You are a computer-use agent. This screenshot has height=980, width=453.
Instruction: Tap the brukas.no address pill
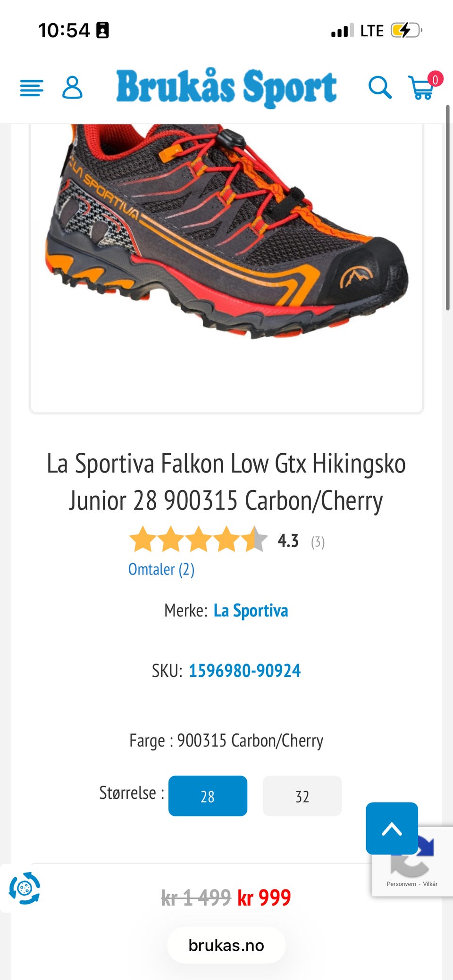pyautogui.click(x=226, y=945)
